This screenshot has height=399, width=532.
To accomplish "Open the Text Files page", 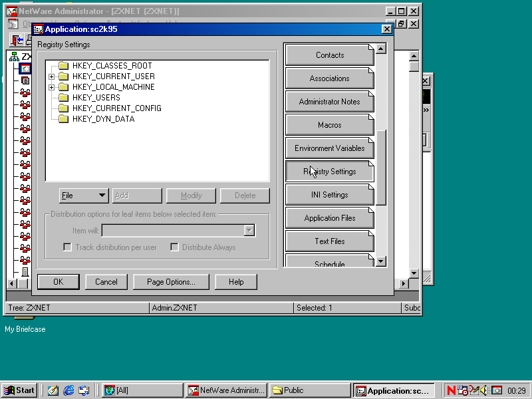I will tap(329, 241).
